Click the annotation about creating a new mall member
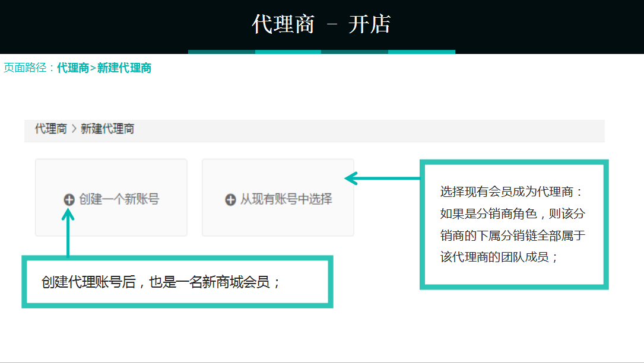This screenshot has height=363, width=644. (x=177, y=282)
